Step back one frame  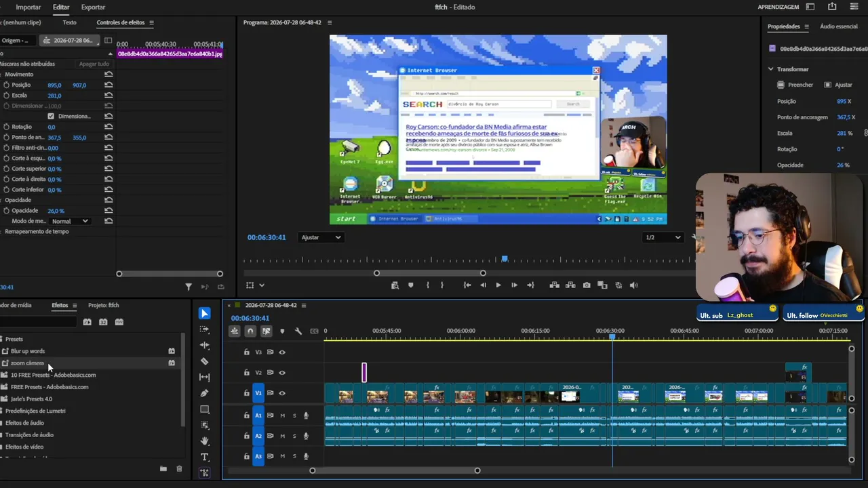click(x=483, y=285)
